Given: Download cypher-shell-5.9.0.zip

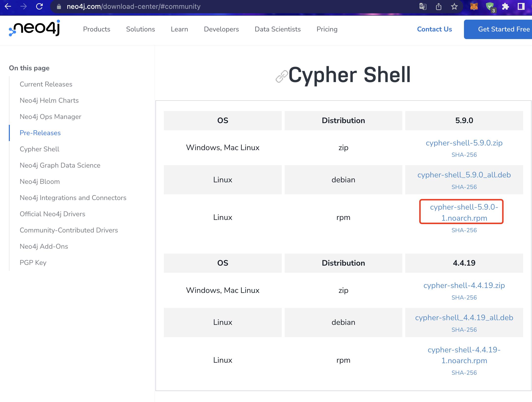Looking at the screenshot, I should click(464, 143).
